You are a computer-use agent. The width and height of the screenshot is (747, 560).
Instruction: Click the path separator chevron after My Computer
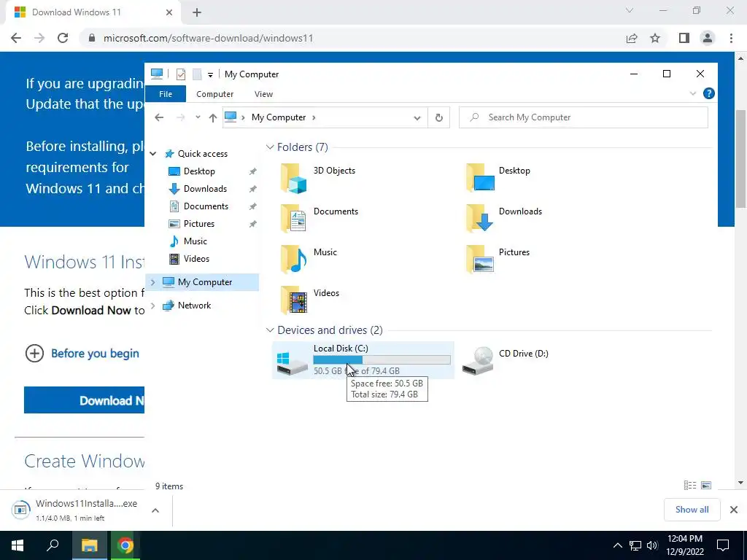[x=314, y=117]
